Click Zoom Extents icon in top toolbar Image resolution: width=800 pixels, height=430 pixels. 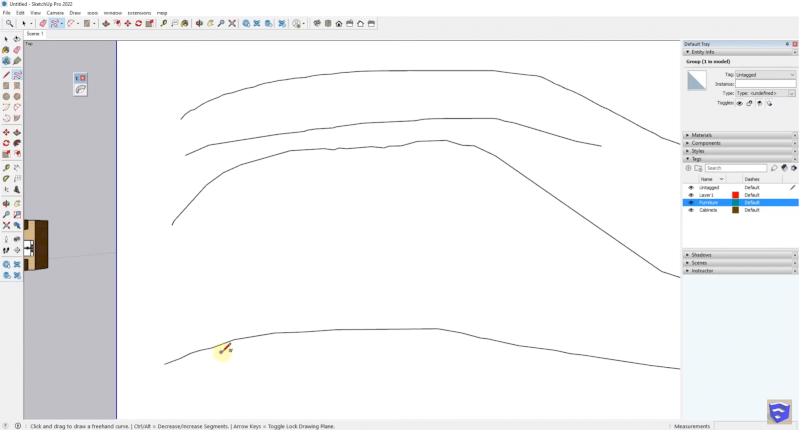click(x=232, y=23)
